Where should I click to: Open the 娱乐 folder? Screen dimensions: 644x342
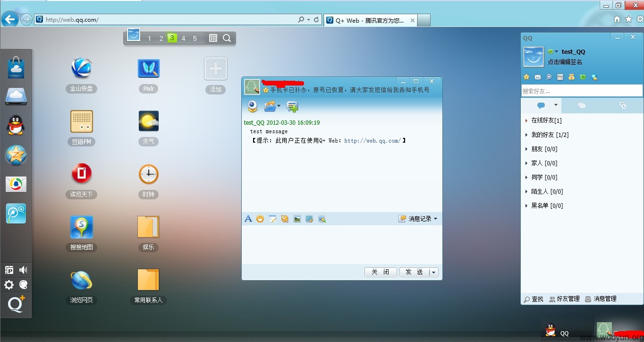click(x=148, y=227)
